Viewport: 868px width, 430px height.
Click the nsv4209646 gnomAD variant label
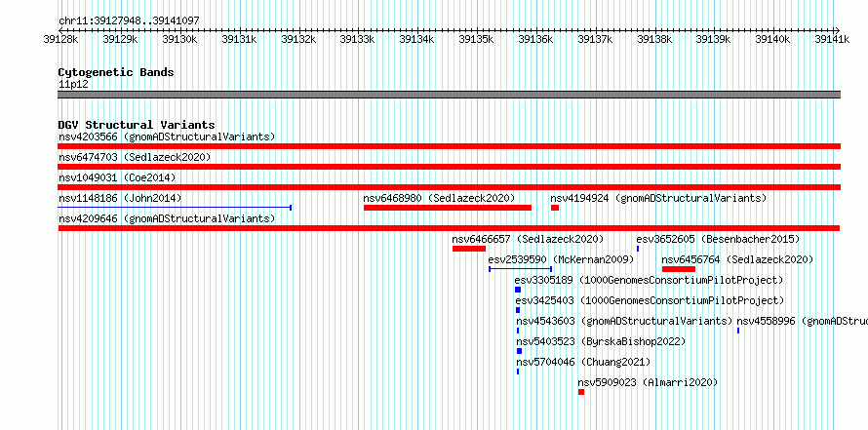167,218
